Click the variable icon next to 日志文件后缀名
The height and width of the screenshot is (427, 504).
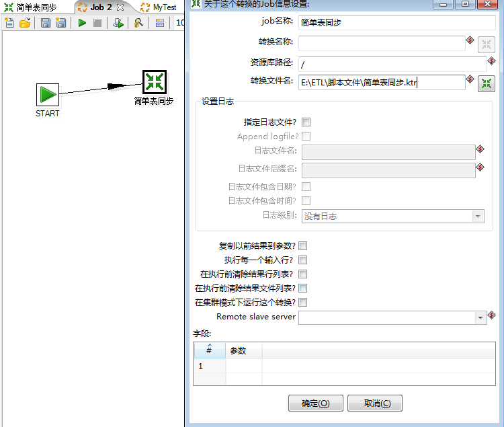(x=480, y=167)
